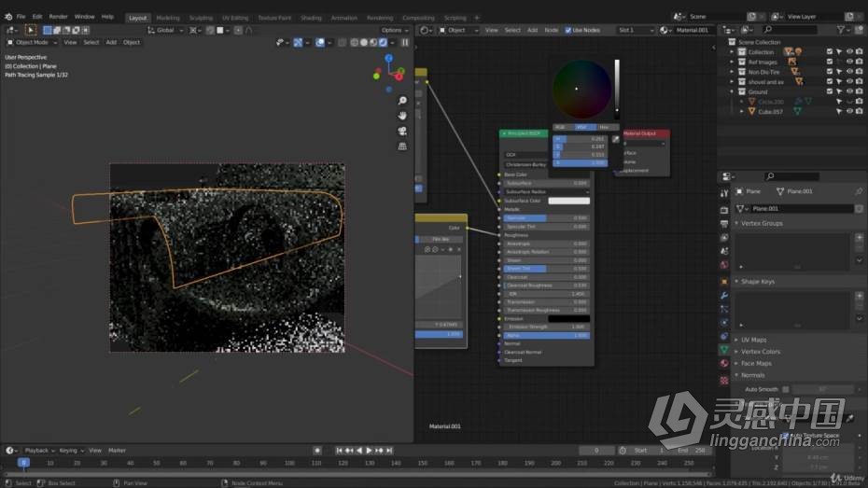This screenshot has width=868, height=488.
Task: Hide the Cube.057 object with its eye icon
Action: (x=849, y=111)
